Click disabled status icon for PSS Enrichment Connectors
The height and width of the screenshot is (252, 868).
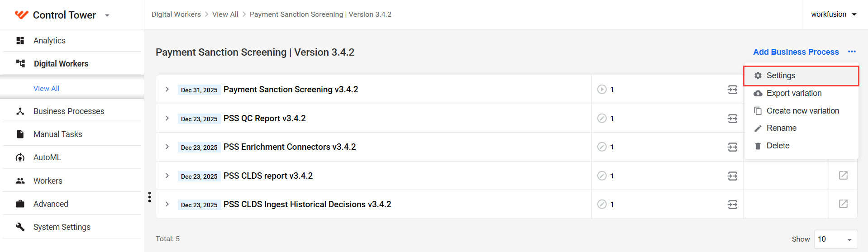point(602,147)
